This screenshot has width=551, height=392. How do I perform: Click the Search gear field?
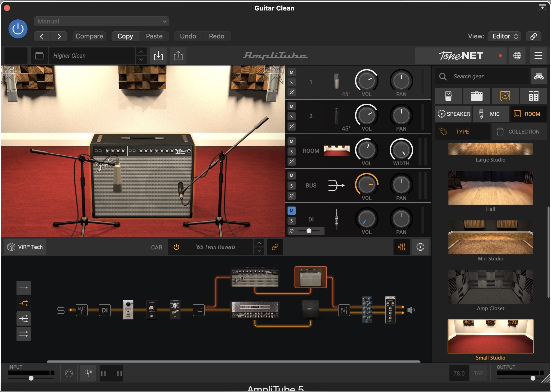(482, 76)
